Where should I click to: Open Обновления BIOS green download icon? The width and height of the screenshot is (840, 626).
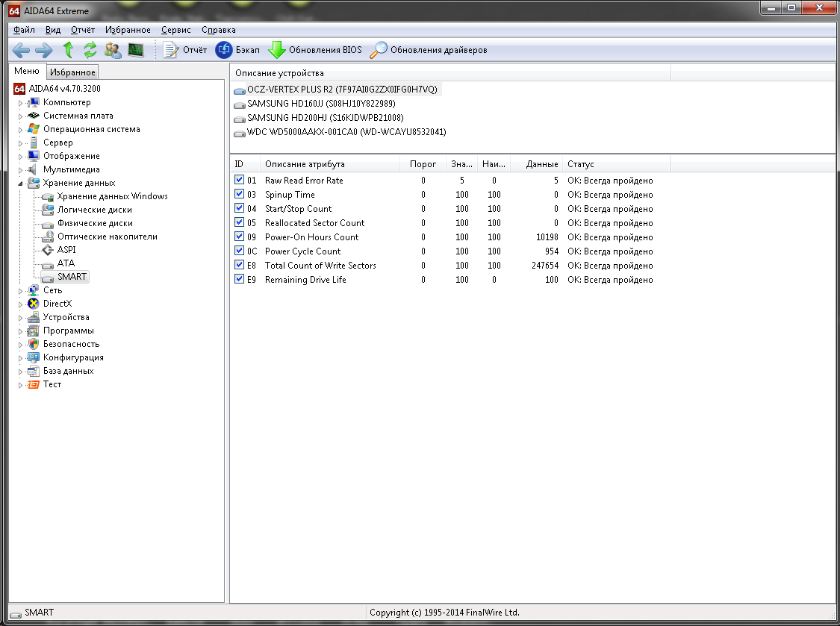[x=277, y=50]
